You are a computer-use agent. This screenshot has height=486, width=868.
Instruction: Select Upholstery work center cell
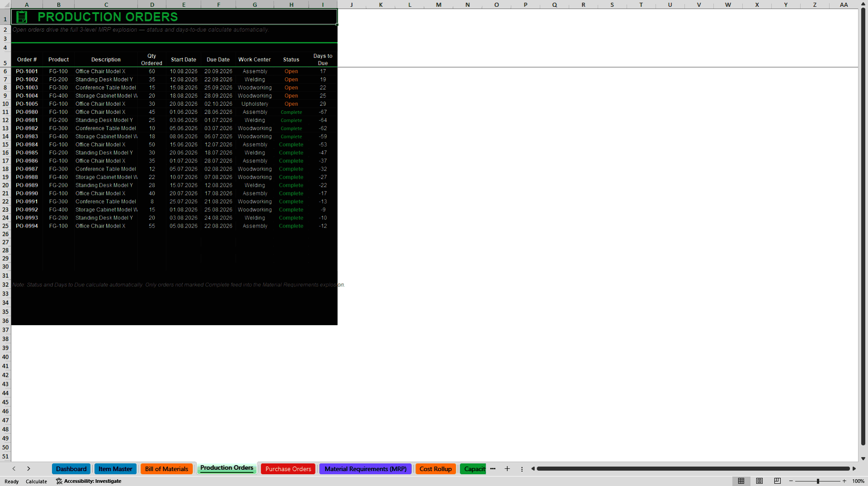(x=255, y=104)
